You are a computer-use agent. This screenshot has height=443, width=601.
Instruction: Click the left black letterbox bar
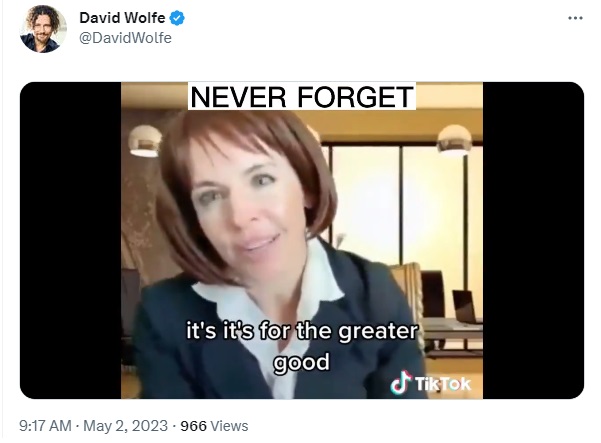[71, 240]
